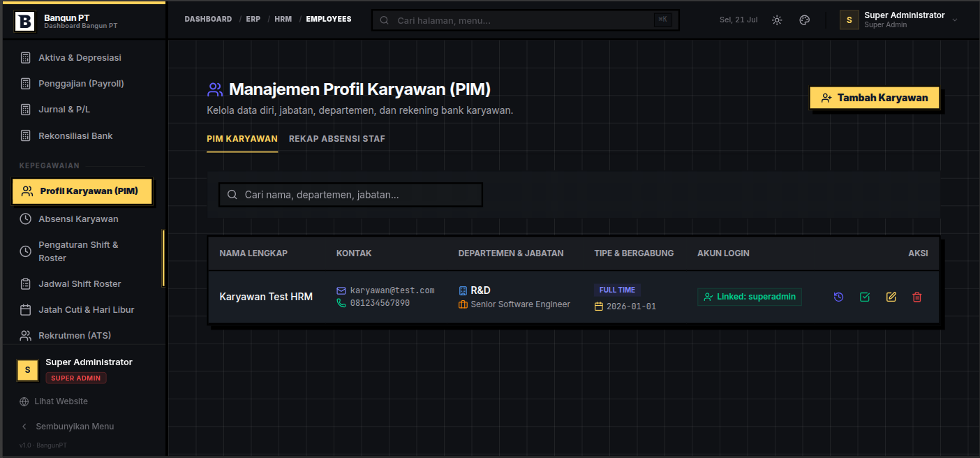Edit the Karyawan Test HRM employee record
This screenshot has width=980, height=458.
pyautogui.click(x=891, y=297)
